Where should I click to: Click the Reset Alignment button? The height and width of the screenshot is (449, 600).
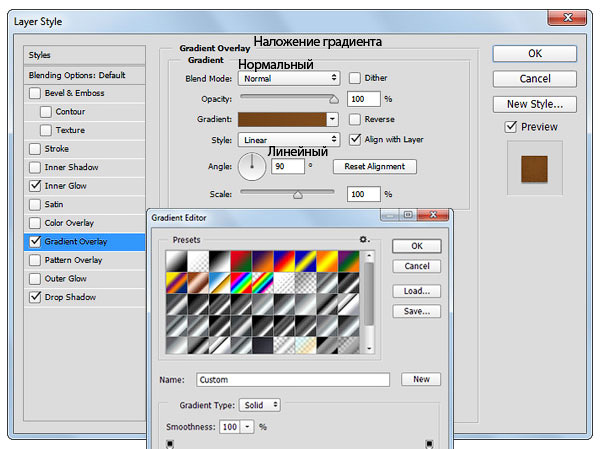(375, 167)
